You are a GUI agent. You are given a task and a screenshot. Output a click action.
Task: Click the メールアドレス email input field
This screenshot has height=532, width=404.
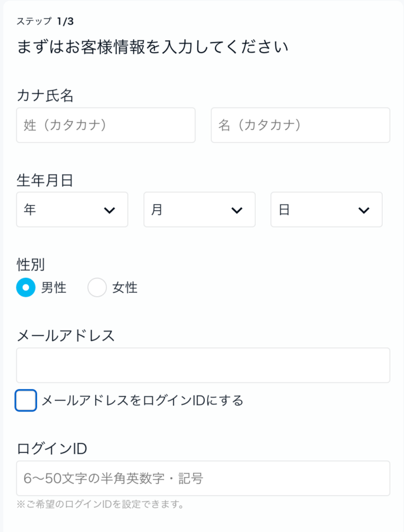[203, 365]
